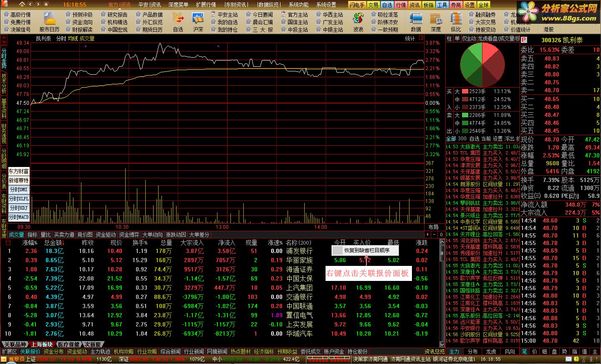This screenshot has height=364, width=601.
Task: Click the 券商 quick button
Action: tap(456, 5)
